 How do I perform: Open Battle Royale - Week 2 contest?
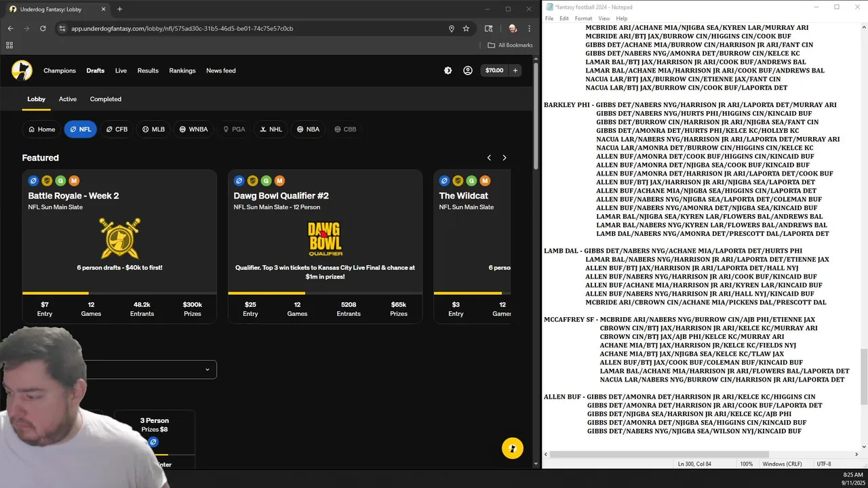pyautogui.click(x=119, y=246)
